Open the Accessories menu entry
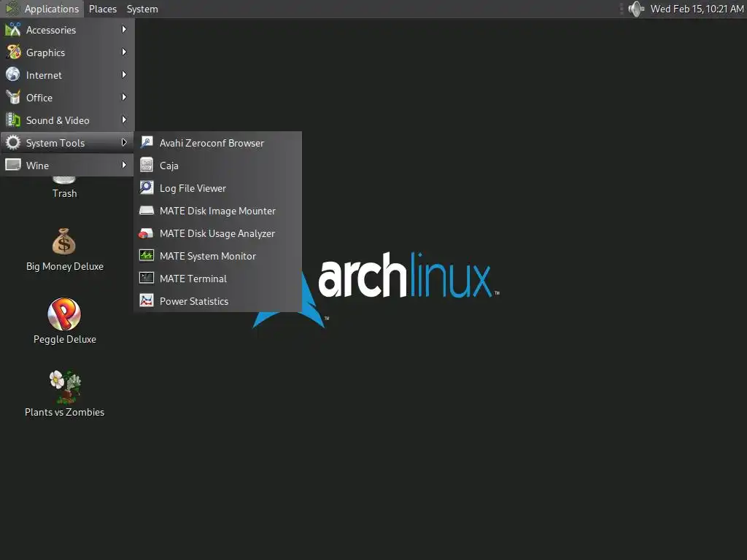The height and width of the screenshot is (560, 747). 67,29
